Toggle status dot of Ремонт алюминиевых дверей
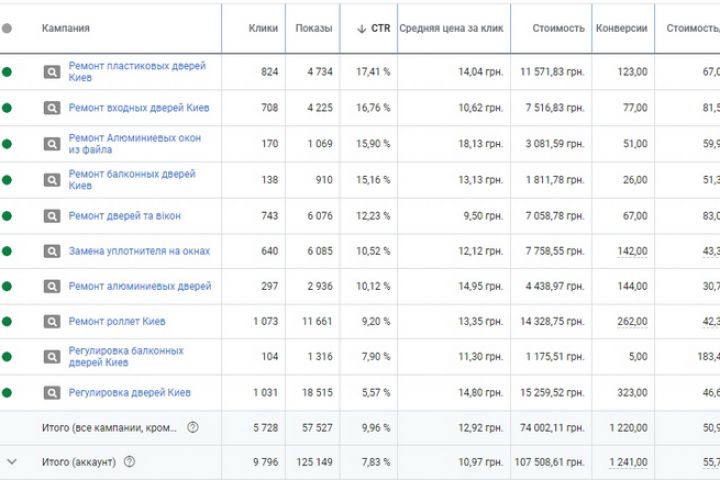 click(8, 286)
